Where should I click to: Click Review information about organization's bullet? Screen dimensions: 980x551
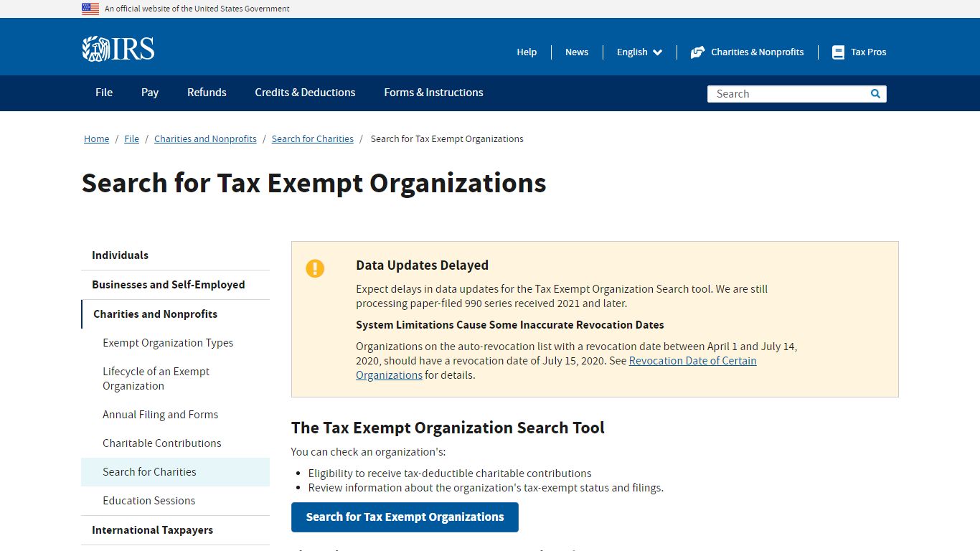coord(486,488)
